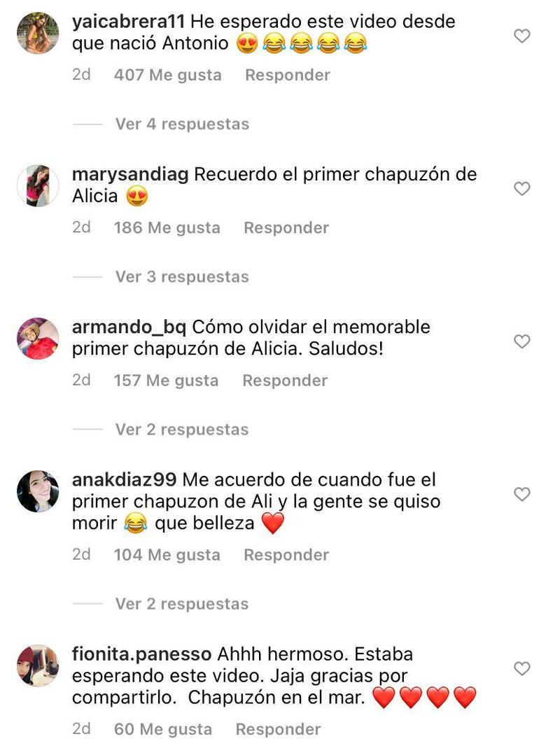
Task: View the 186 Me gusta likes
Action: 167,227
